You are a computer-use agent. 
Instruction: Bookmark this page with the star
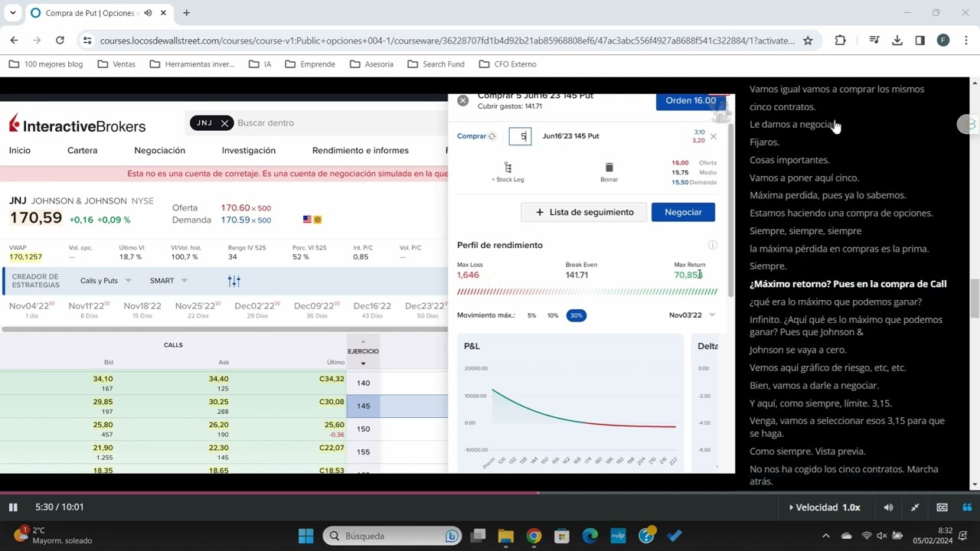click(x=808, y=41)
